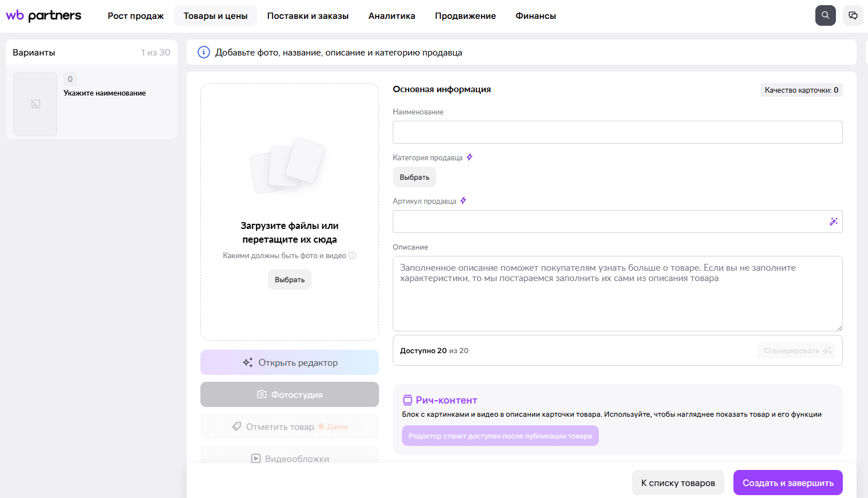Click Создать и завершить button
Image resolution: width=868 pixels, height=498 pixels.
click(x=788, y=483)
